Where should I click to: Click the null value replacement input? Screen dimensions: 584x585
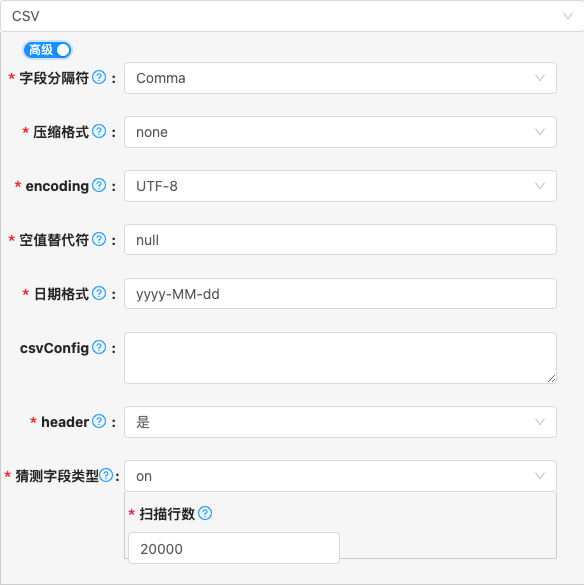point(340,240)
